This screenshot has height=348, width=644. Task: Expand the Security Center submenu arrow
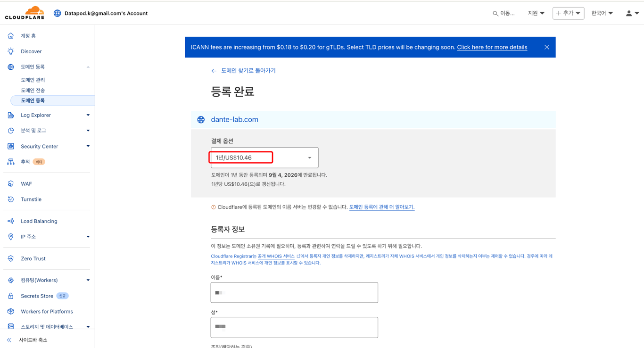[88, 146]
